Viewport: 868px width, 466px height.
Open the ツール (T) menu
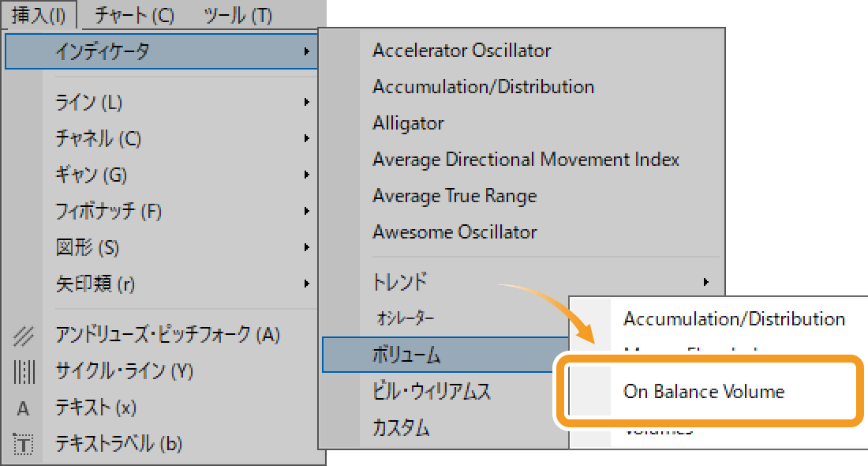238,15
